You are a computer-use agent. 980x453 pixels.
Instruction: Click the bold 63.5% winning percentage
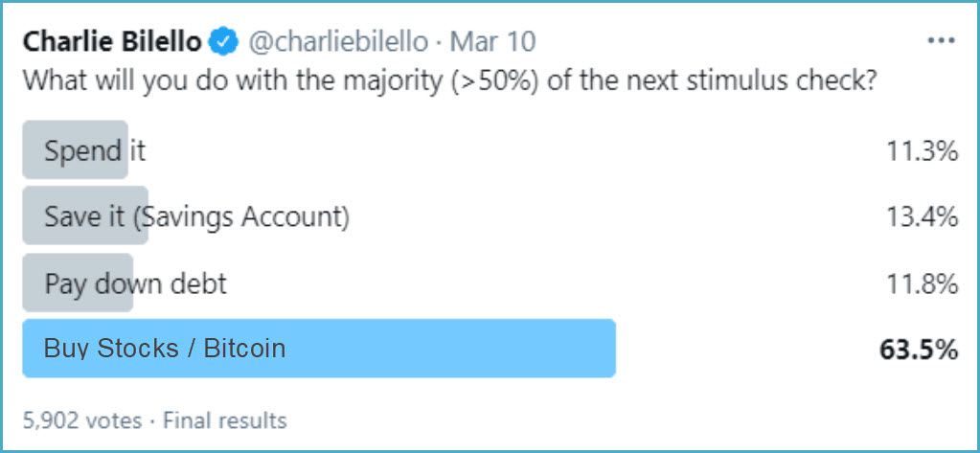(x=919, y=350)
